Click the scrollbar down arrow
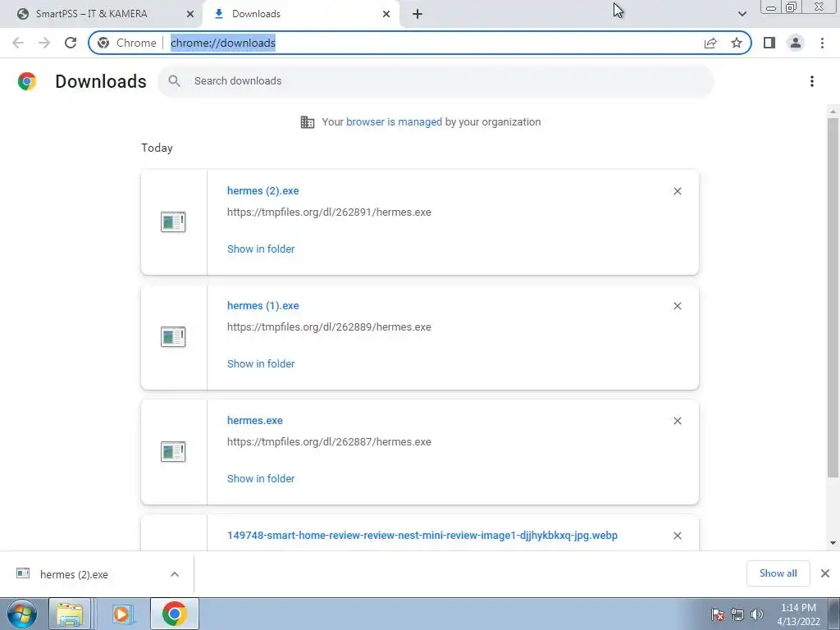This screenshot has height=630, width=840. [833, 543]
